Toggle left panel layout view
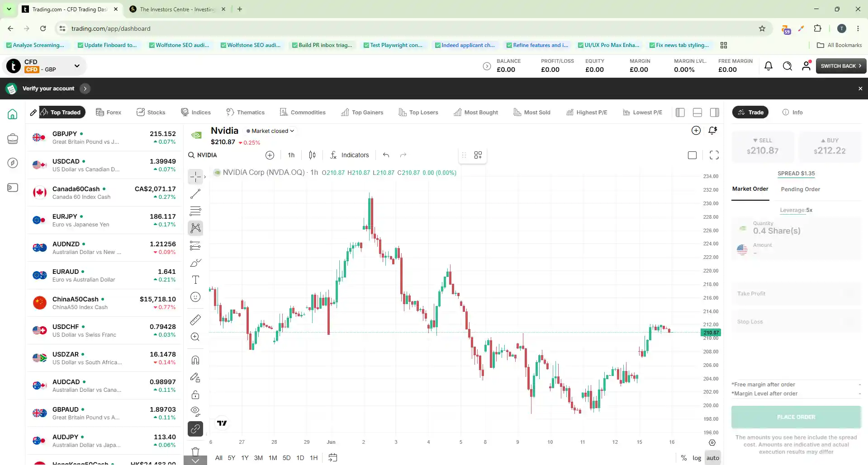The width and height of the screenshot is (868, 465). point(680,113)
